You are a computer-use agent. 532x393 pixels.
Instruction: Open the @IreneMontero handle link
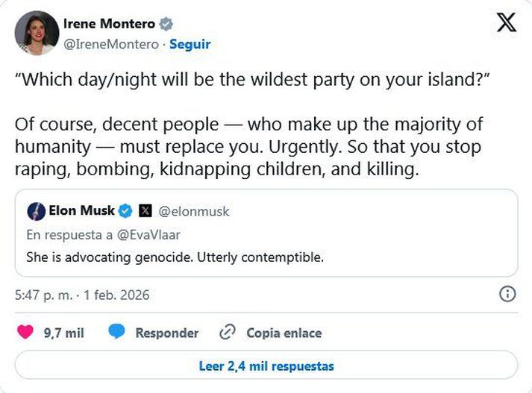pos(116,44)
